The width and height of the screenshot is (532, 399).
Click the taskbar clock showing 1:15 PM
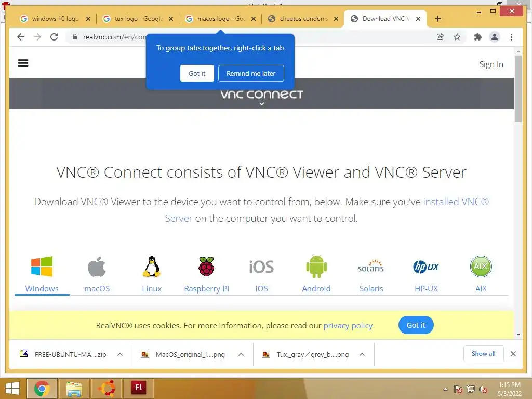click(509, 385)
